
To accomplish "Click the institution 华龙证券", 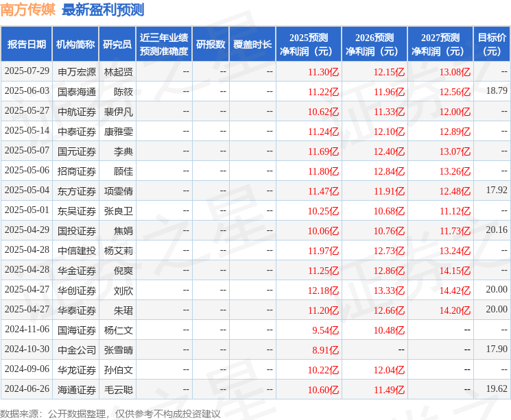I will [77, 369].
